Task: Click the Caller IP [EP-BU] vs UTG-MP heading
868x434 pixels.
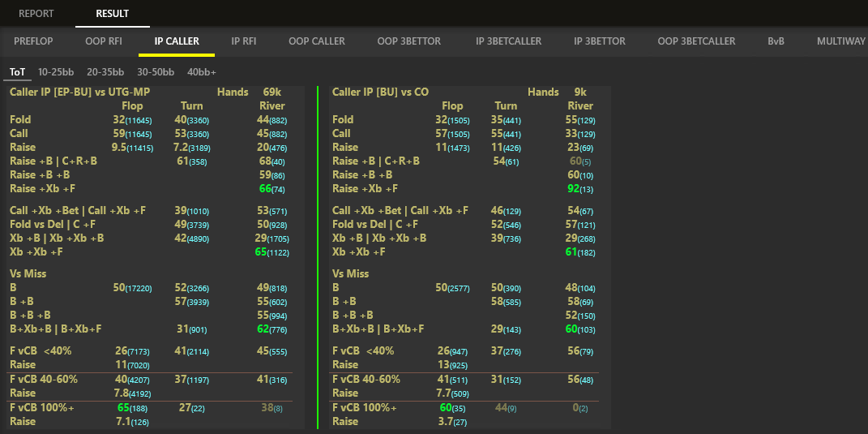Action: pyautogui.click(x=79, y=92)
